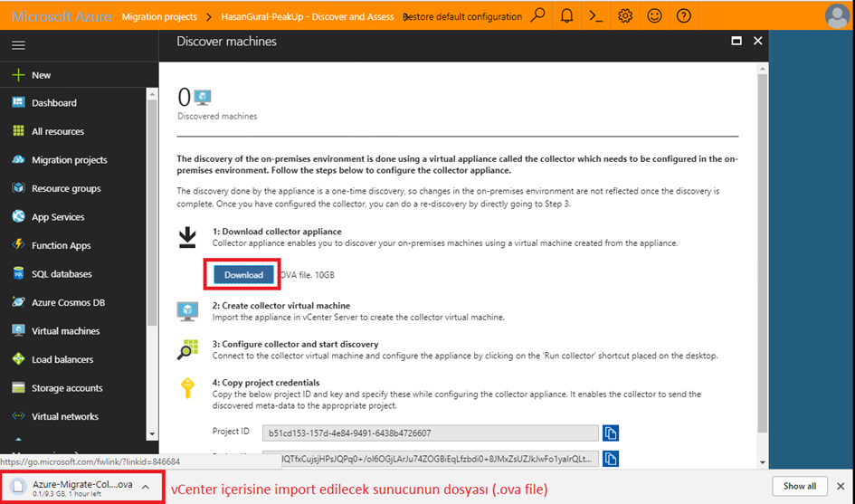The width and height of the screenshot is (855, 504).
Task: Open Resource groups in sidebar
Action: pyautogui.click(x=66, y=188)
